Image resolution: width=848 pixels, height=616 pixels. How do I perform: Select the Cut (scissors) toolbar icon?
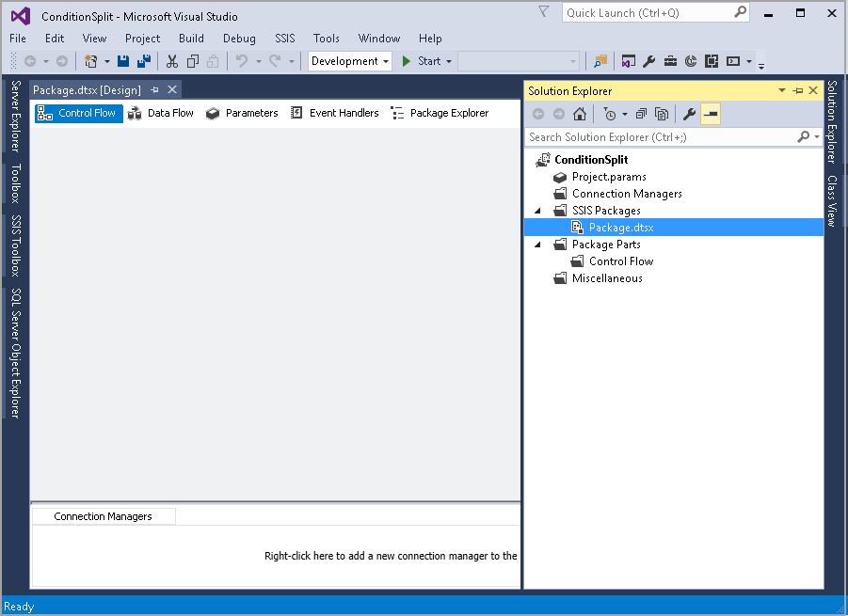[x=171, y=60]
